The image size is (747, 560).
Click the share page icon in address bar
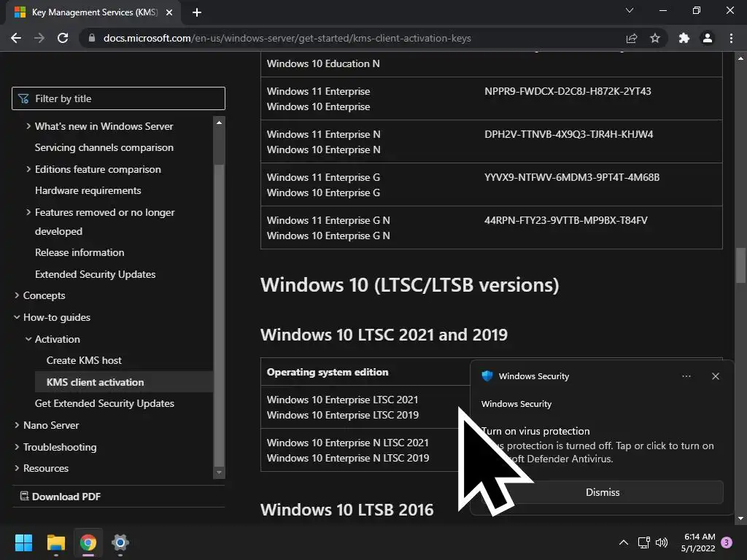click(632, 38)
